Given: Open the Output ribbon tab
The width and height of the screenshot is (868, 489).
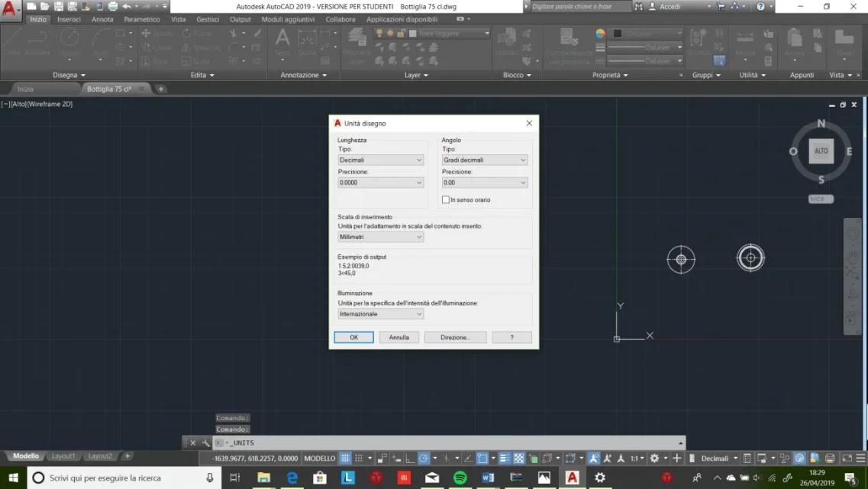Looking at the screenshot, I should 240,19.
